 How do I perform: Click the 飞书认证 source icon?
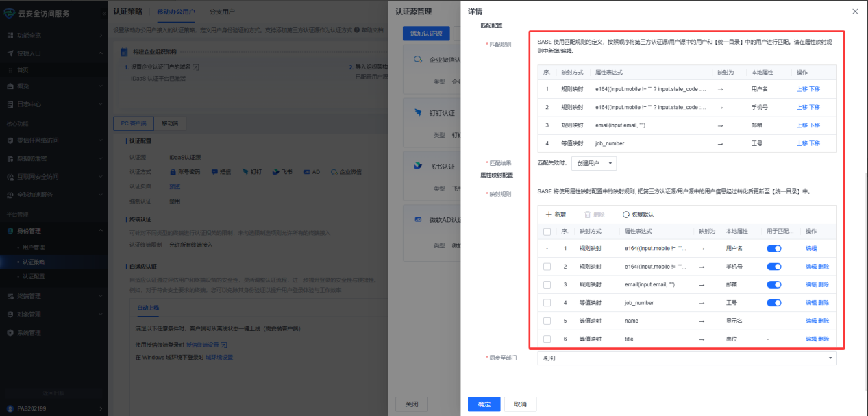click(x=417, y=166)
